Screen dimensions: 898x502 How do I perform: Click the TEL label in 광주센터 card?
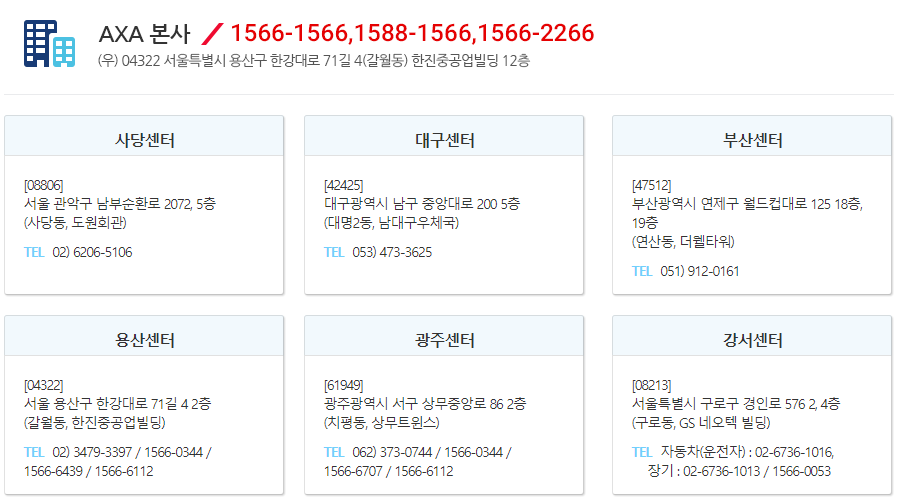click(x=334, y=452)
